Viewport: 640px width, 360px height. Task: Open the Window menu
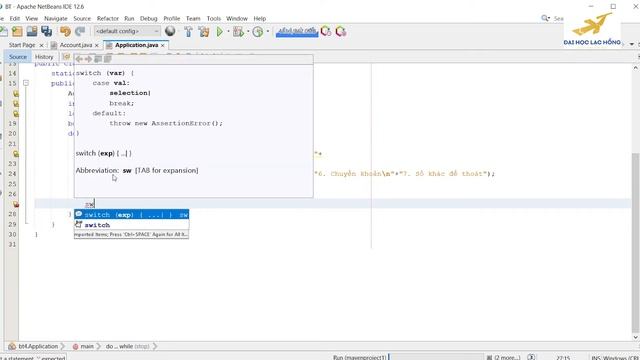[x=237, y=18]
